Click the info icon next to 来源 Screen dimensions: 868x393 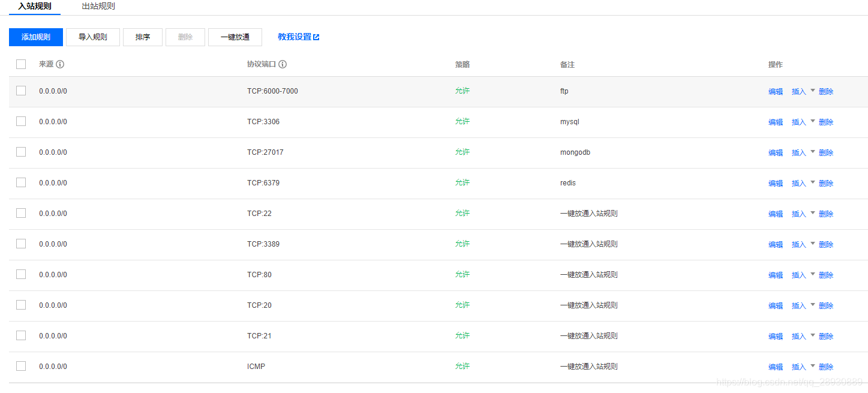pyautogui.click(x=60, y=64)
